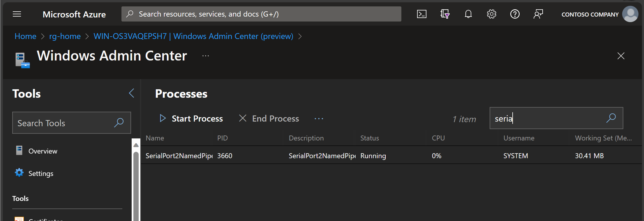644x221 pixels.
Task: Click the Search Tools magnifier icon
Action: (x=119, y=123)
